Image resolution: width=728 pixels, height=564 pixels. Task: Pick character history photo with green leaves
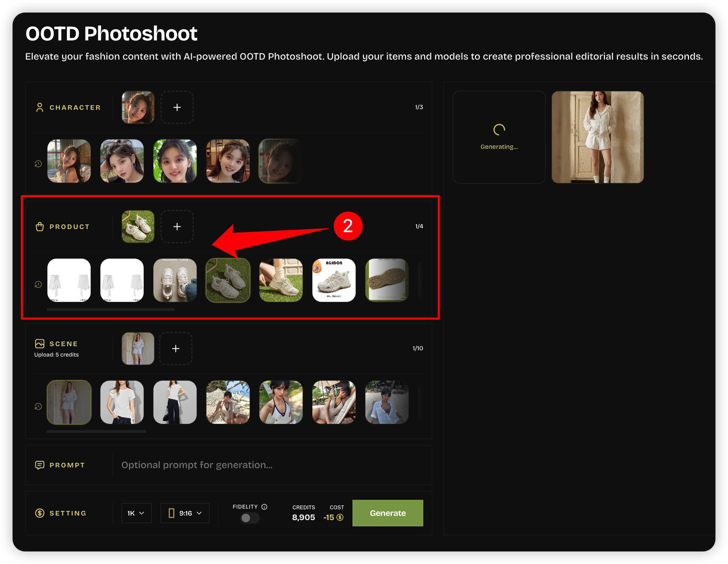[175, 161]
